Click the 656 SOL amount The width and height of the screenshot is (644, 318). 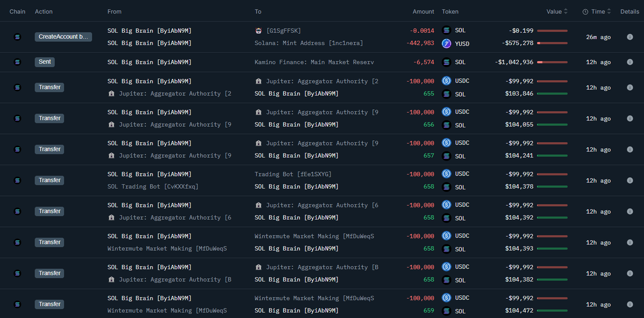click(428, 125)
